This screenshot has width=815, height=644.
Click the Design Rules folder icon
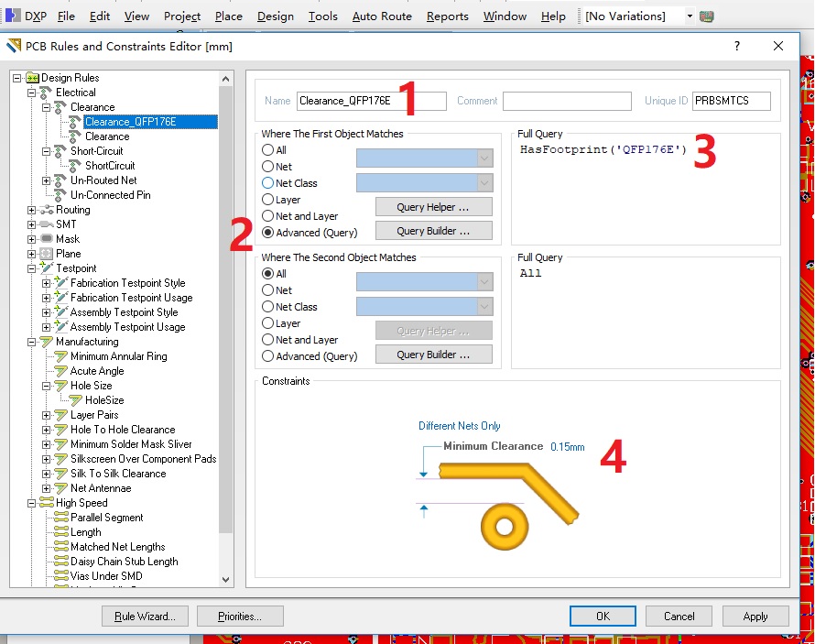[32, 78]
